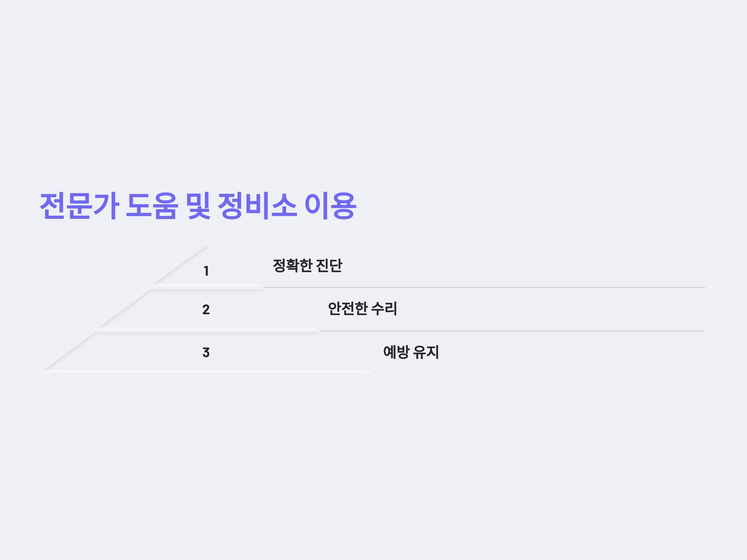Viewport: 747px width, 560px height.
Task: Select the divider line under 안전한 수리
Action: (x=512, y=331)
